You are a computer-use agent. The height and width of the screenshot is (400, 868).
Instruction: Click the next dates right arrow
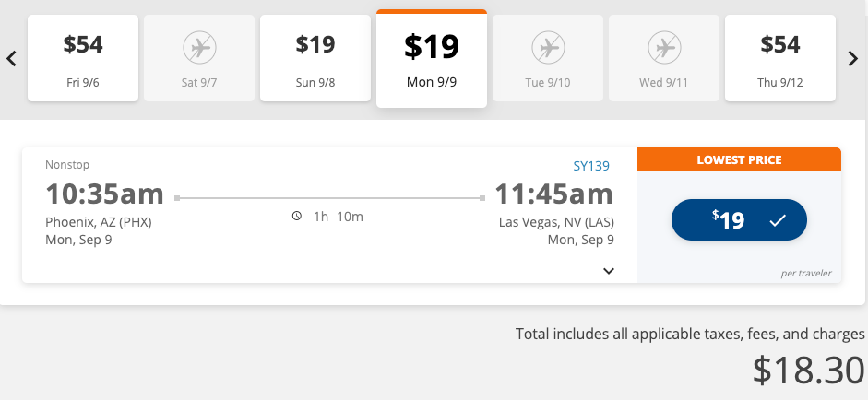point(853,59)
